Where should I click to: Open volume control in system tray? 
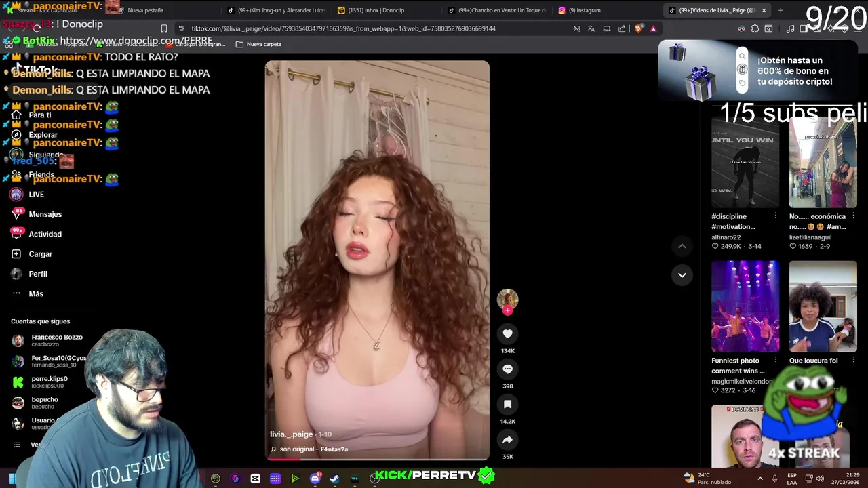pos(820,479)
